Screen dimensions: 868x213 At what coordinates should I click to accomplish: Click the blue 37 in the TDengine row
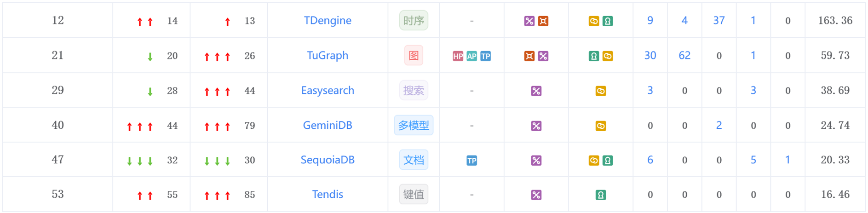click(719, 21)
